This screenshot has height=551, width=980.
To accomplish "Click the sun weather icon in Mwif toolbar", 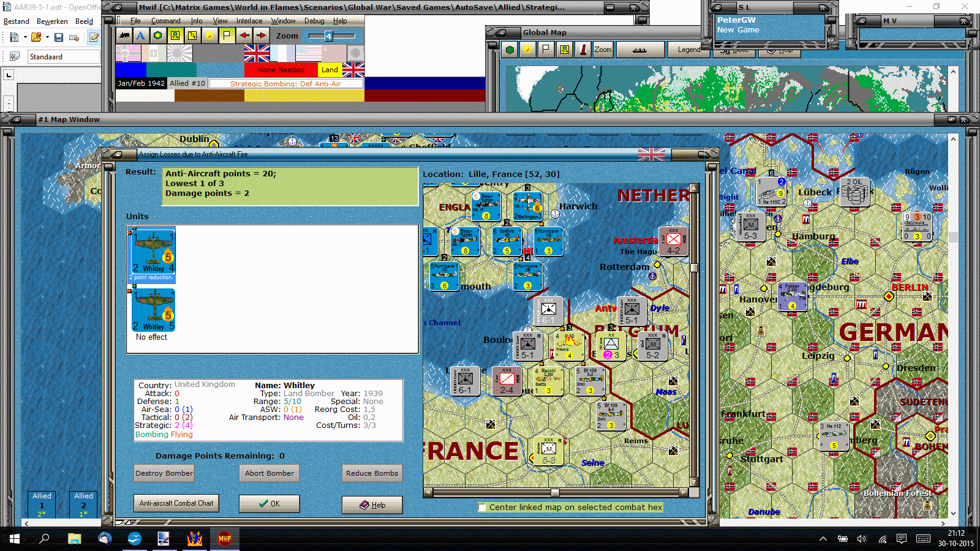I will pos(209,36).
